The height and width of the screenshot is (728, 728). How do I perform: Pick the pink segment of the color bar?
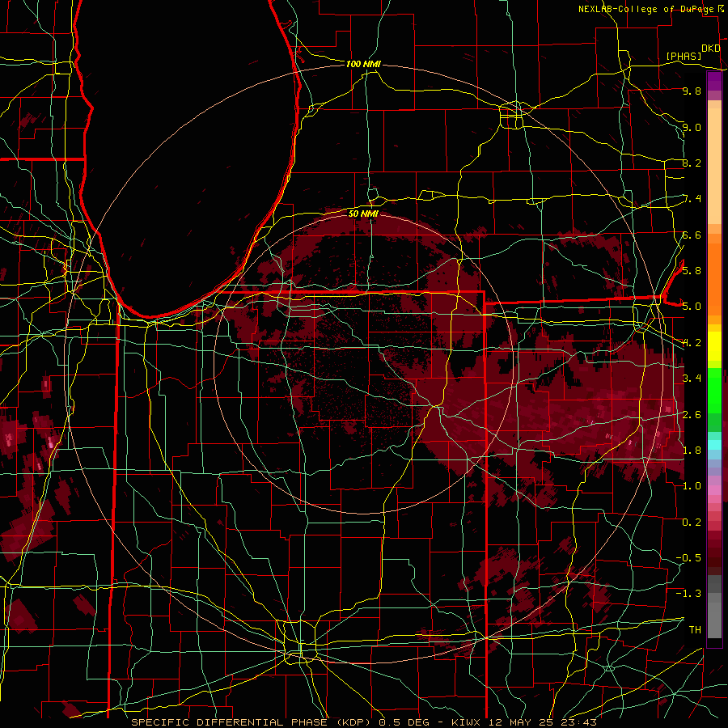[714, 490]
